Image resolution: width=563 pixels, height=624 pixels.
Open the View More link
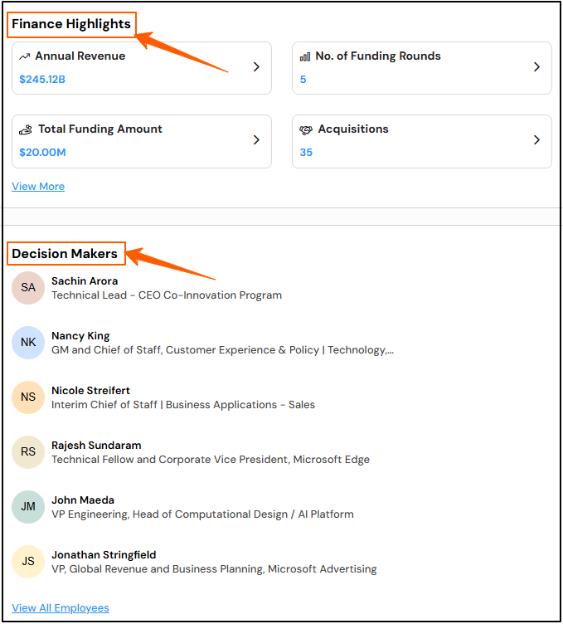pos(38,186)
